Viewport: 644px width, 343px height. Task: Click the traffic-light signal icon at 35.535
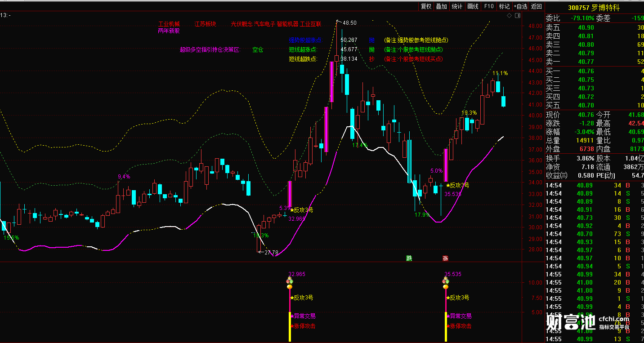click(446, 283)
